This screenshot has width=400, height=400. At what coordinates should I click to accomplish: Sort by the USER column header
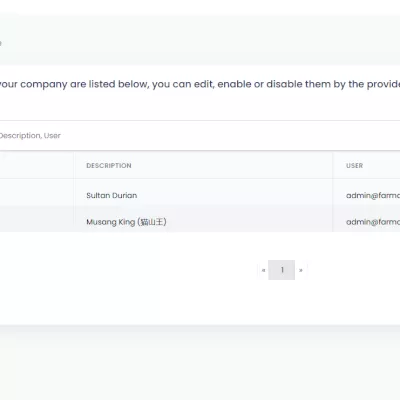coord(354,166)
